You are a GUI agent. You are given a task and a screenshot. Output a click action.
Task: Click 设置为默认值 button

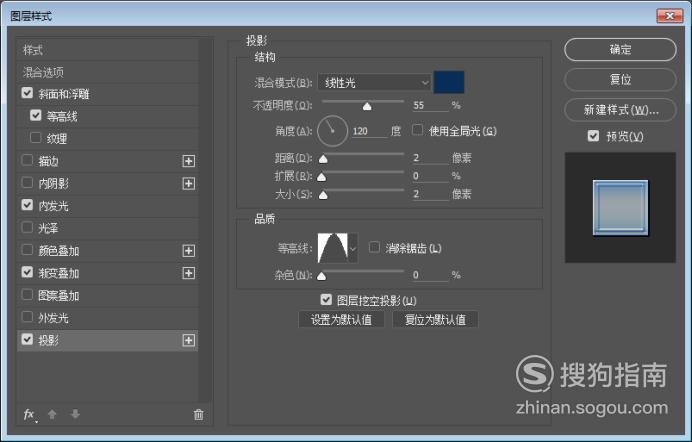pyautogui.click(x=341, y=319)
